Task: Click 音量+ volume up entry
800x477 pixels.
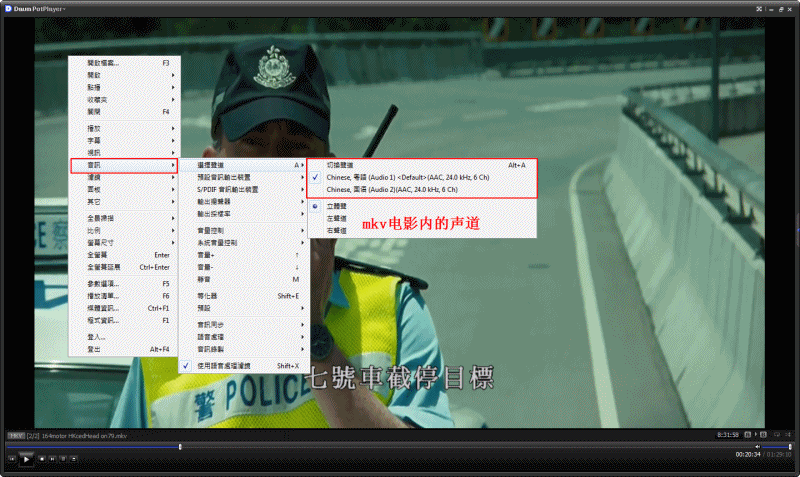Action: (244, 255)
